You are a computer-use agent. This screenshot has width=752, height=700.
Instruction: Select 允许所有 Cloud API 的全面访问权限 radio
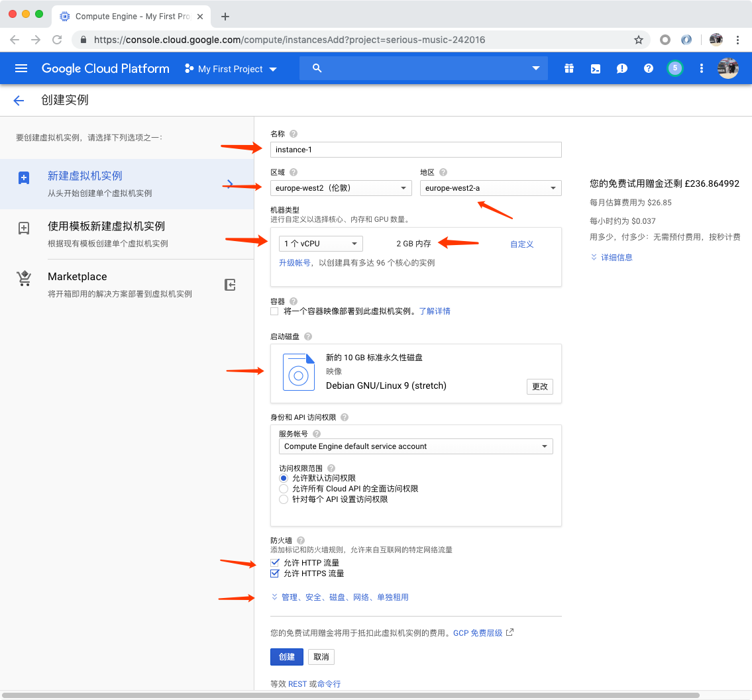point(284,489)
